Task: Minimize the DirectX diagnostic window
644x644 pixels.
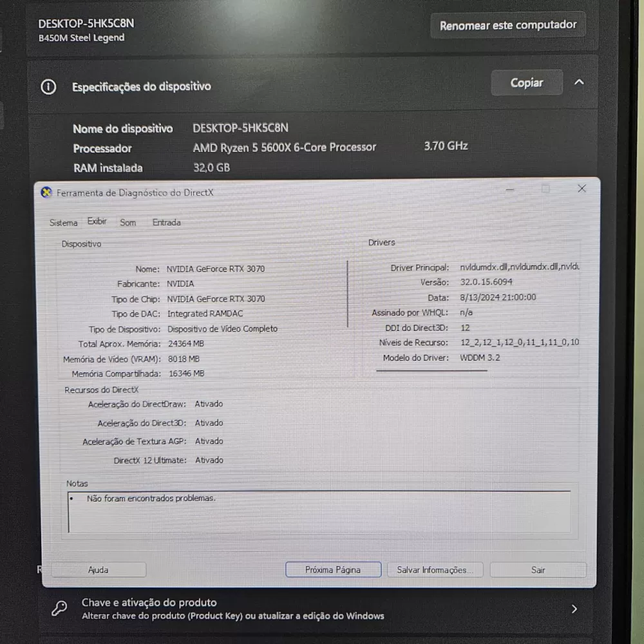Action: [x=509, y=189]
